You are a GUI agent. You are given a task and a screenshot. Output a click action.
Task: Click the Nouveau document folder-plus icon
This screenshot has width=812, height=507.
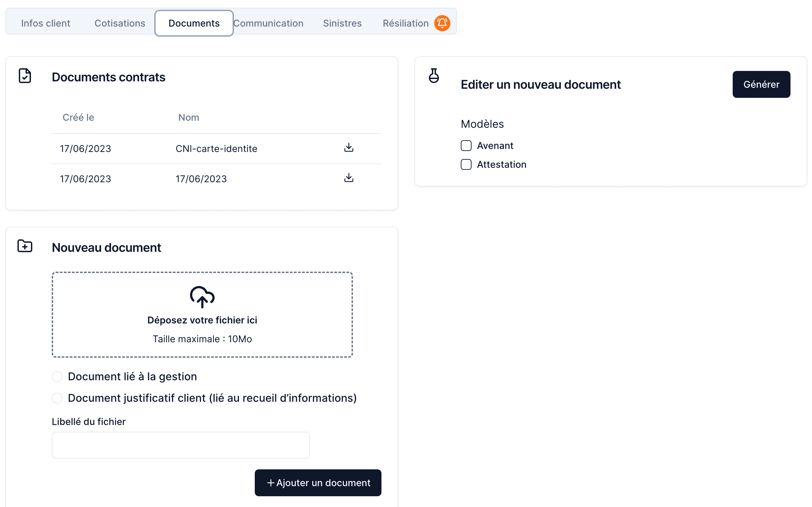[25, 246]
